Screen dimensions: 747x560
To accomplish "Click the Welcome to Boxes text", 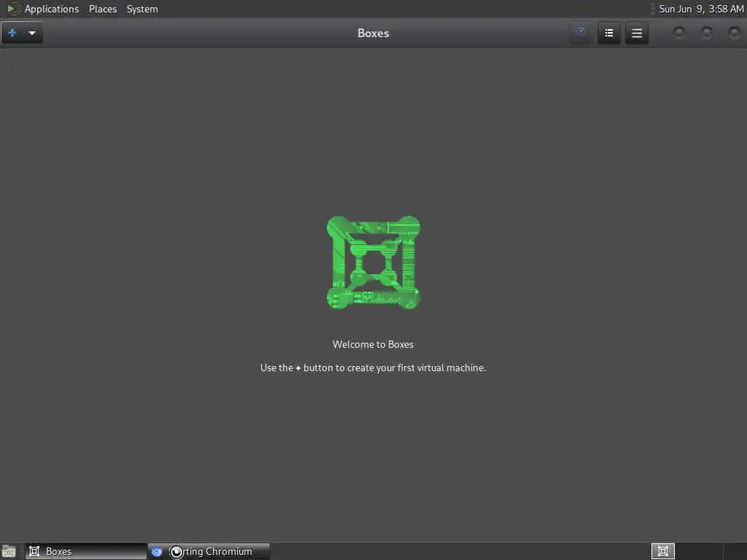I will coord(373,344).
